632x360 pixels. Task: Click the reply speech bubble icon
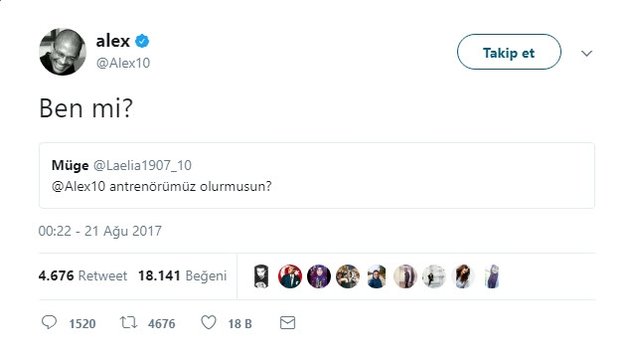[x=49, y=323]
